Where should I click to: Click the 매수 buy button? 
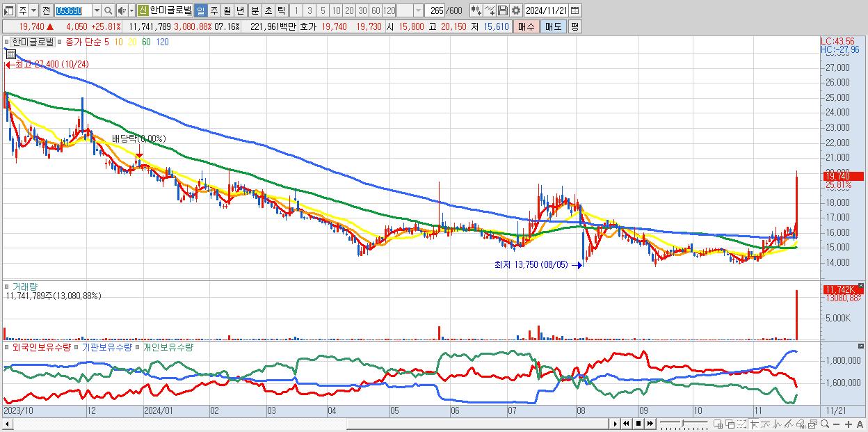527,26
